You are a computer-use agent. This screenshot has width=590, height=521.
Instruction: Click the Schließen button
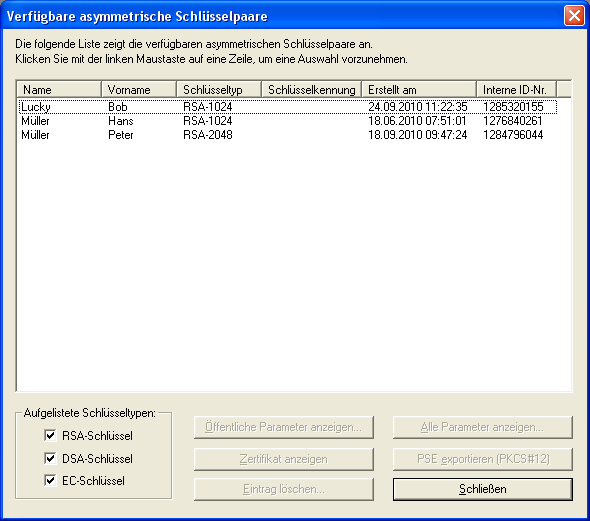483,489
